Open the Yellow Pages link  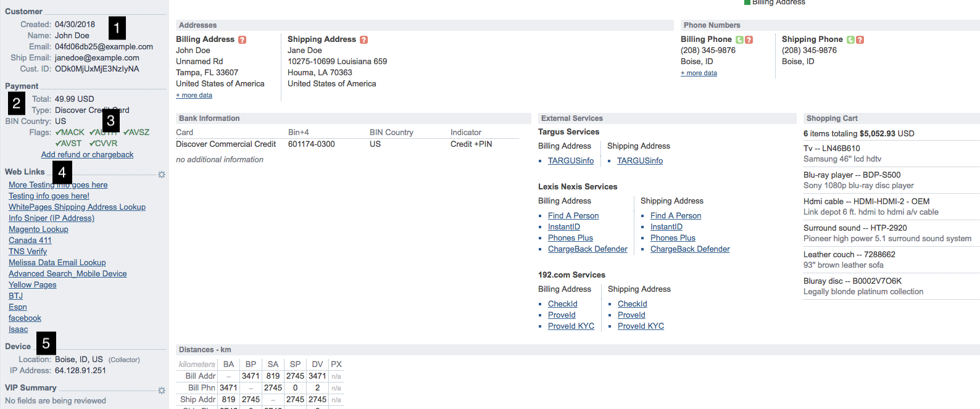click(32, 285)
